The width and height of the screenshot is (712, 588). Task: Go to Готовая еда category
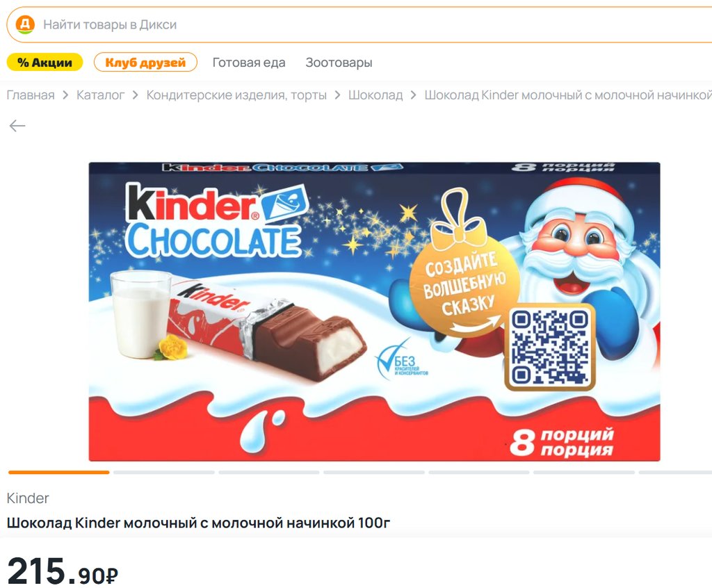(249, 62)
